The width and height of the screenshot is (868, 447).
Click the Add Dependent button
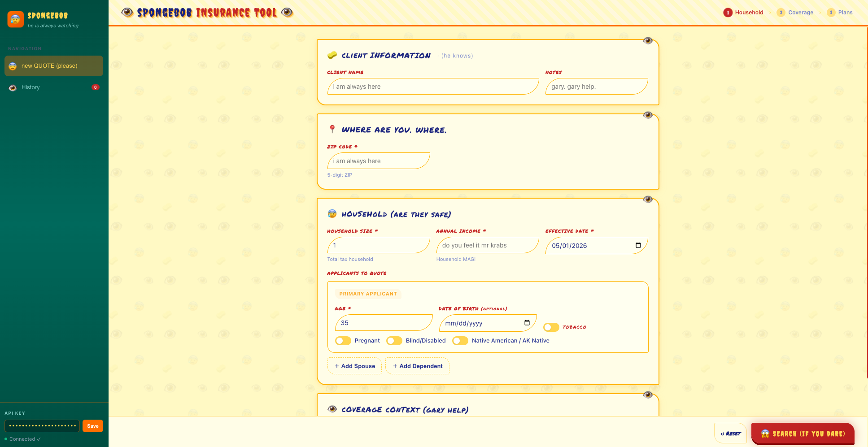click(417, 366)
